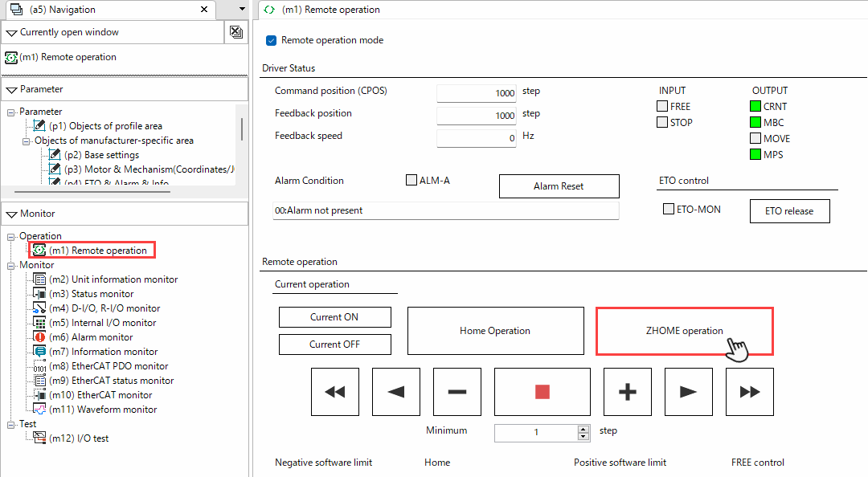The height and width of the screenshot is (477, 868).
Task: Click the Feedback speed value field
Action: coord(477,138)
